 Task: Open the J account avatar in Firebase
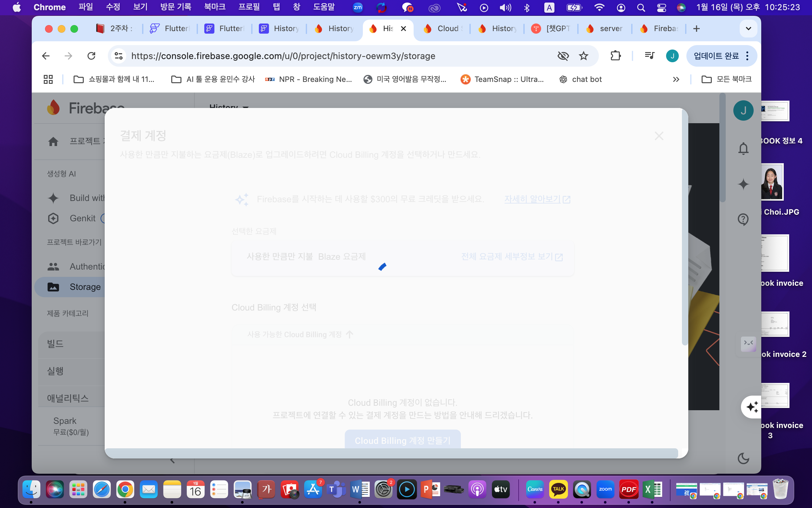click(x=743, y=110)
